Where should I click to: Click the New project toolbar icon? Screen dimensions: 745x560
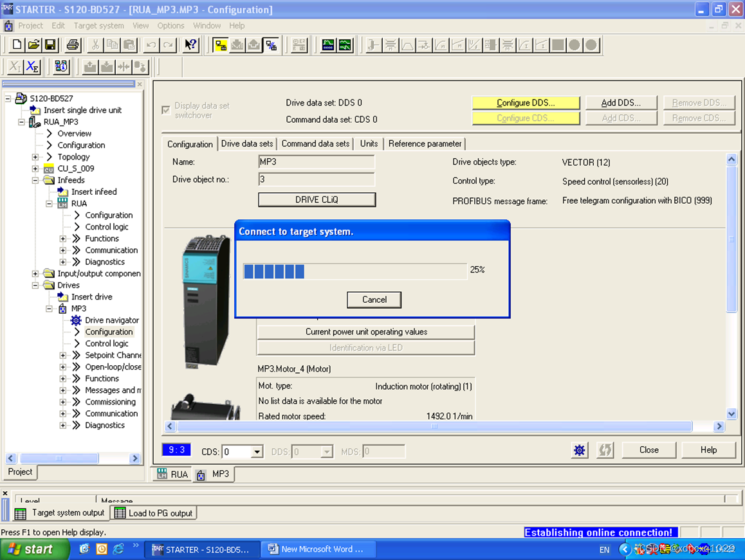click(x=17, y=45)
